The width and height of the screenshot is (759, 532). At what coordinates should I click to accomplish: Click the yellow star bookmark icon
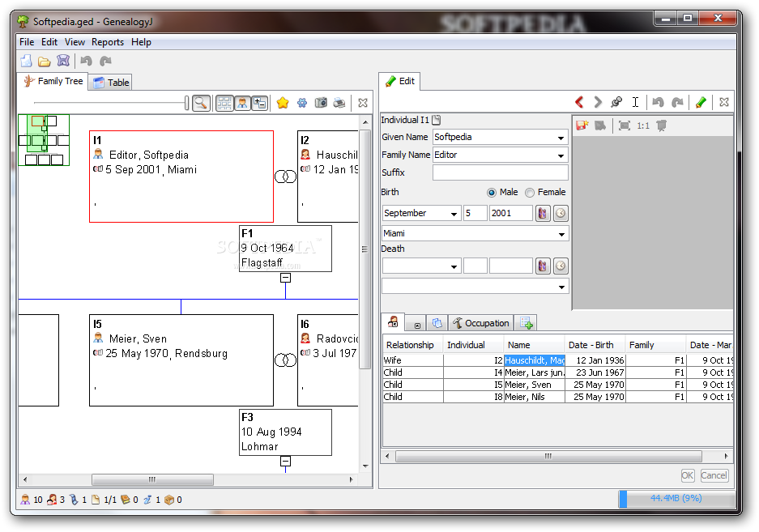(x=283, y=103)
